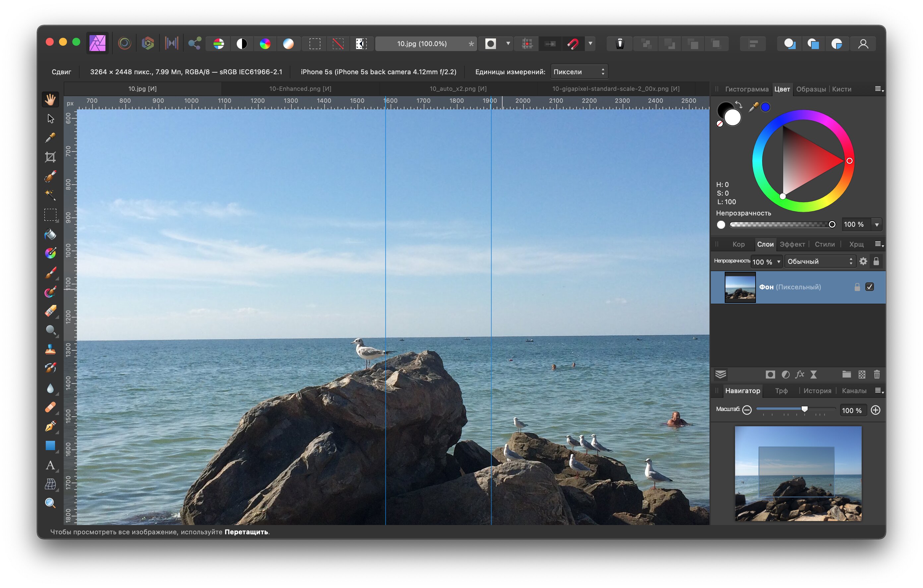Screen dimensions: 923x588
Task: Open the Слои panel options menu
Action: click(879, 244)
